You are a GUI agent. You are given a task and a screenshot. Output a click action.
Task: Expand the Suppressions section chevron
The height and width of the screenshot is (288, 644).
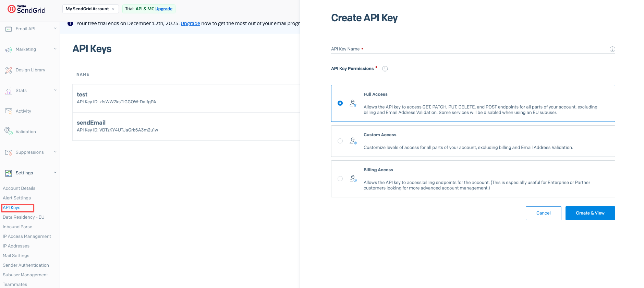click(55, 152)
